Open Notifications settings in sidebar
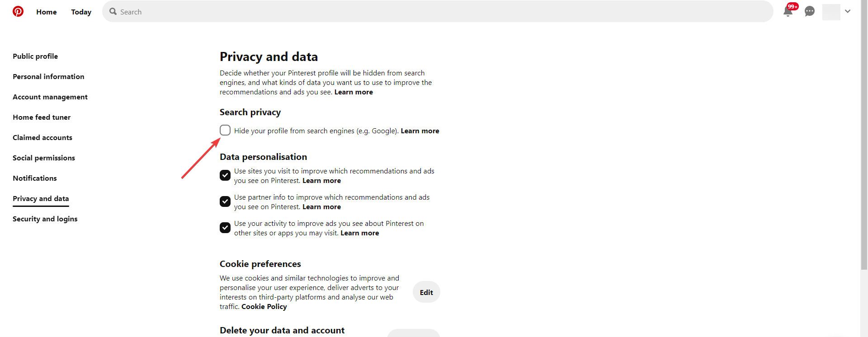868x337 pixels. click(x=35, y=178)
